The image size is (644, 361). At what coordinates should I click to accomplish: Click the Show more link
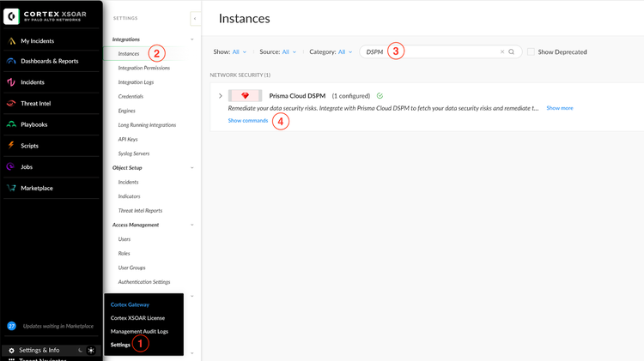click(x=559, y=108)
